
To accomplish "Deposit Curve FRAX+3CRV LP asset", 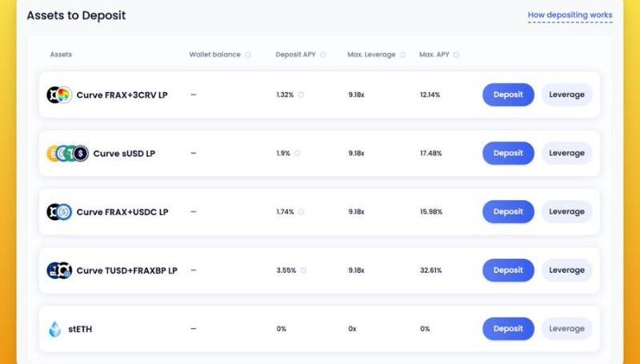I will pyautogui.click(x=508, y=94).
